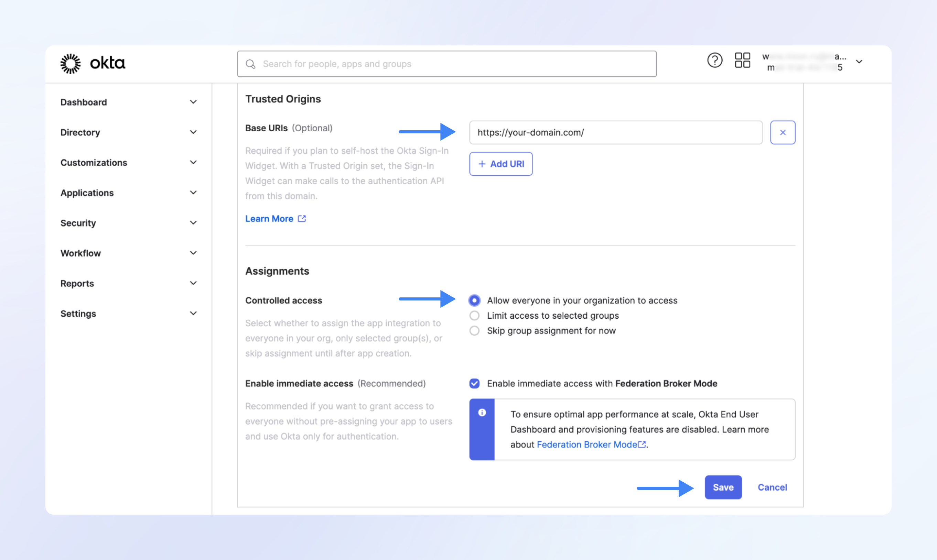
Task: Click the Base URIs text field
Action: pyautogui.click(x=615, y=132)
